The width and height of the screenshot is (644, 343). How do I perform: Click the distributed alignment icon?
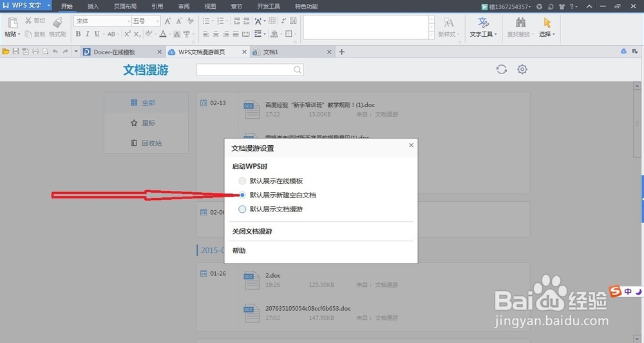click(x=245, y=34)
